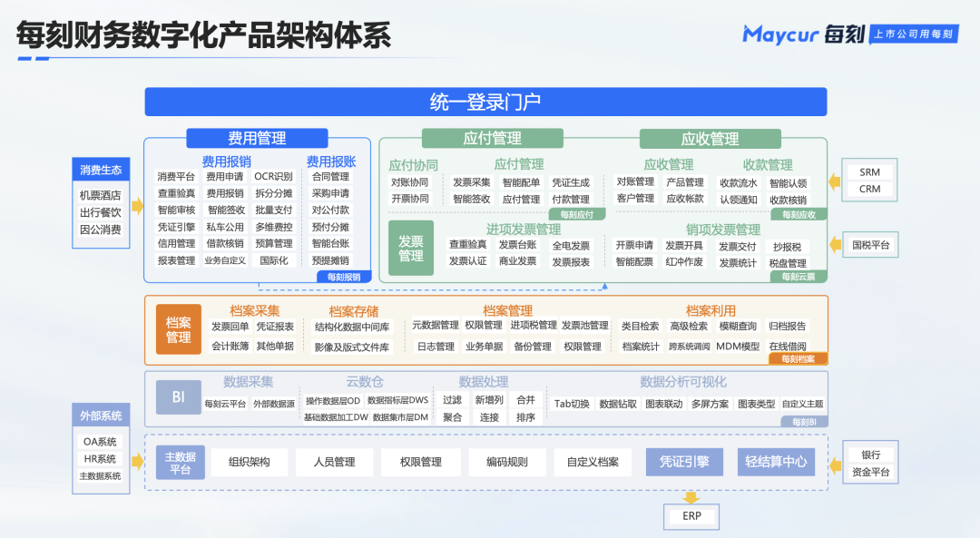980x538 pixels.
Task: Open the green 发票管理 block
Action: pyautogui.click(x=411, y=248)
